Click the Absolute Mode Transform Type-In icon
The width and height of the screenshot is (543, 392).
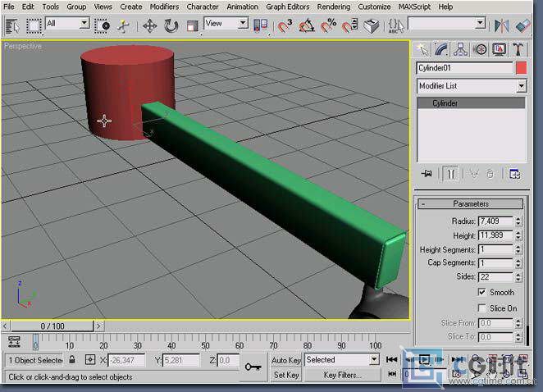pos(90,360)
